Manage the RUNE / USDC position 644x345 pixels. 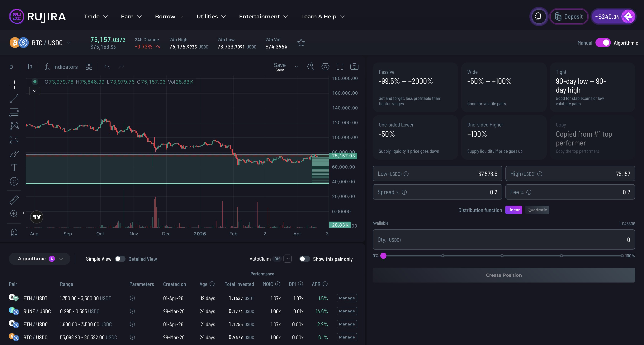point(347,311)
